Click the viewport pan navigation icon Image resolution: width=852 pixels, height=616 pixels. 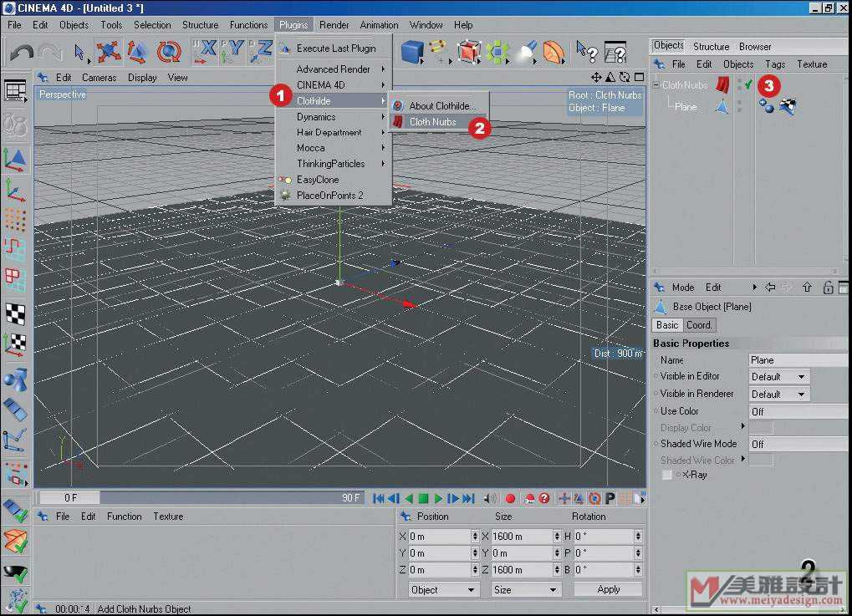596,77
